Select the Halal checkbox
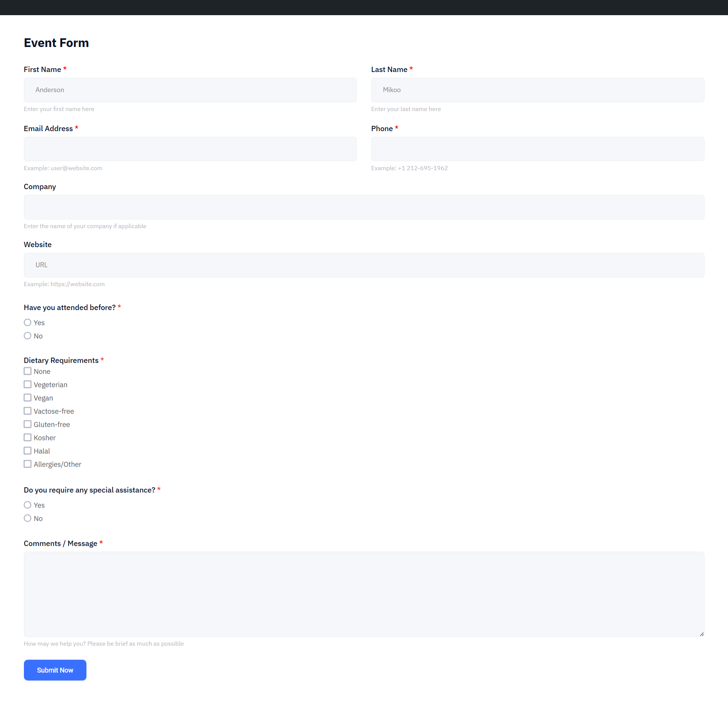Screen dimensions: 728x705 [27, 450]
